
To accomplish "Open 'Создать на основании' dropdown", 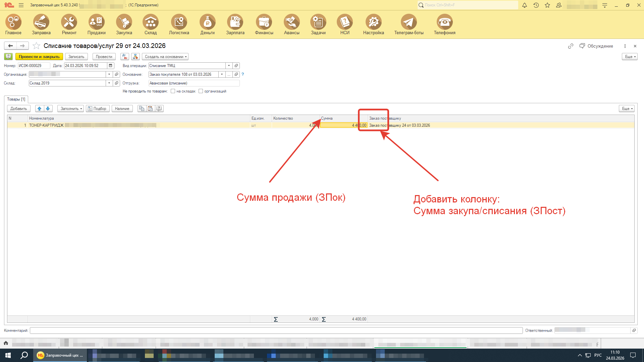I will (x=165, y=57).
